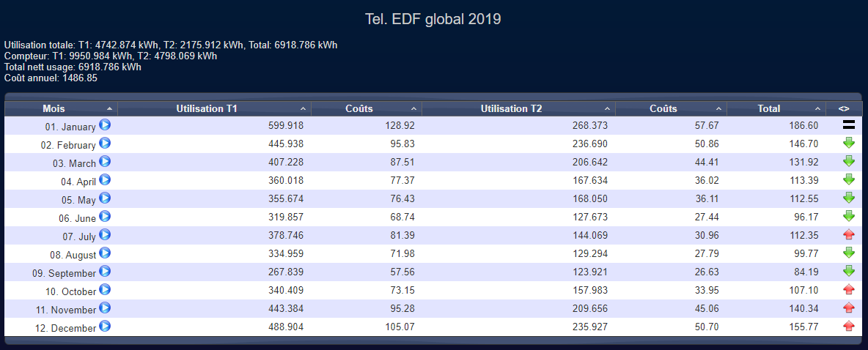Open the March month detail arrow icon

(105, 161)
